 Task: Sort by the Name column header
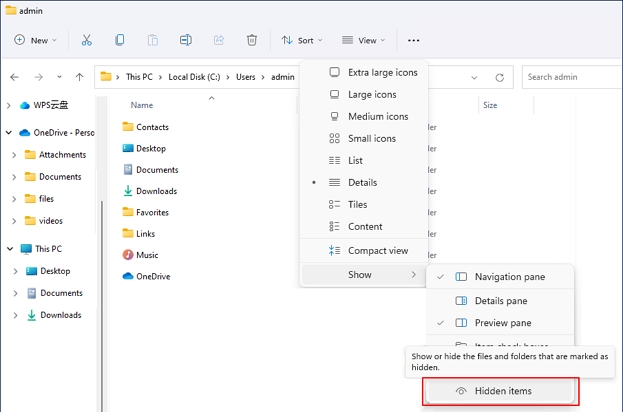pos(142,105)
